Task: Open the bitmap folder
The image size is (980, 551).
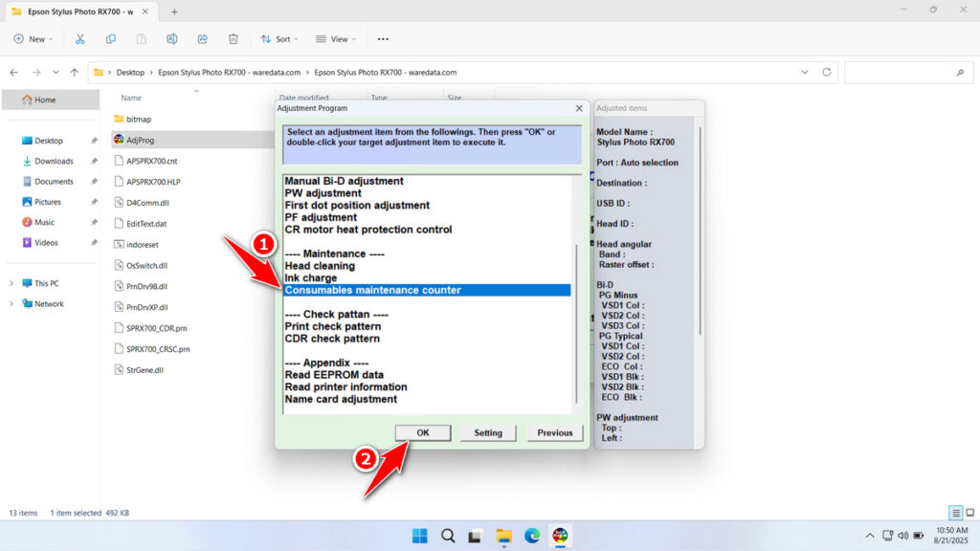Action: coord(138,119)
